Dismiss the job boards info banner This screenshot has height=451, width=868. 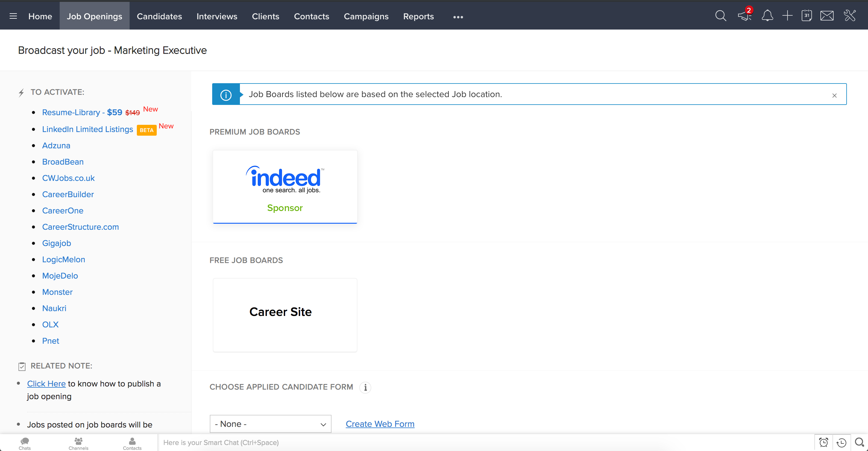coord(834,96)
